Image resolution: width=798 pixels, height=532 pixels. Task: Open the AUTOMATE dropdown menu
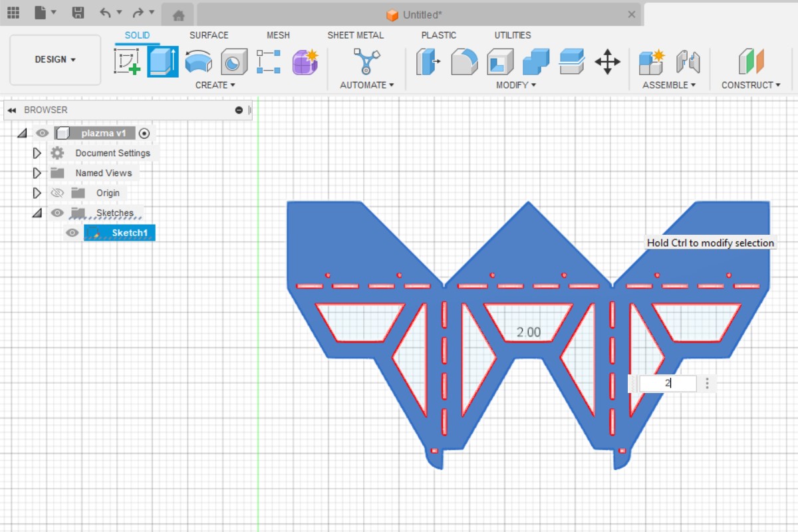367,85
